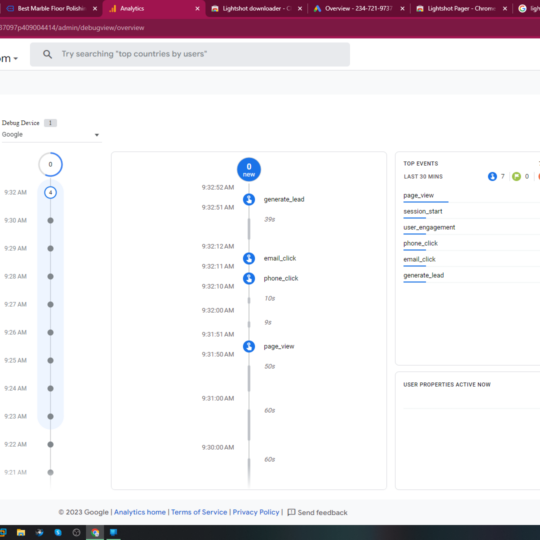The width and height of the screenshot is (540, 540).
Task: Open File Explorer from the taskbar
Action: [x=21, y=532]
